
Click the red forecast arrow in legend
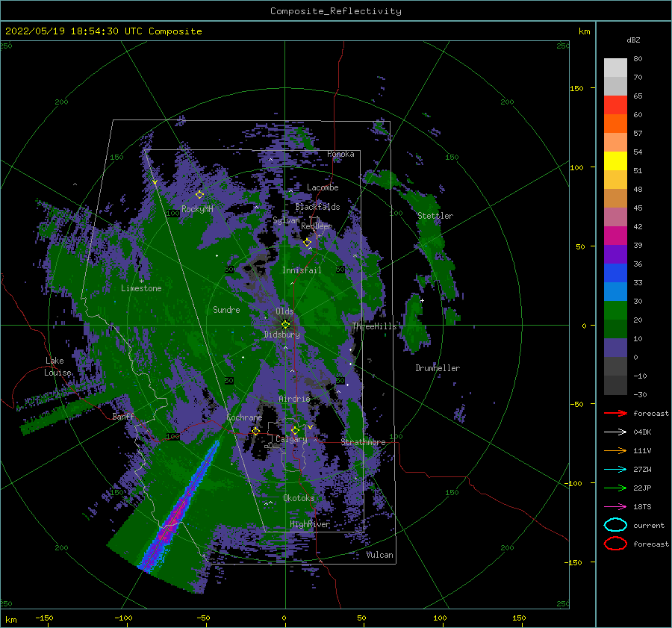point(615,413)
